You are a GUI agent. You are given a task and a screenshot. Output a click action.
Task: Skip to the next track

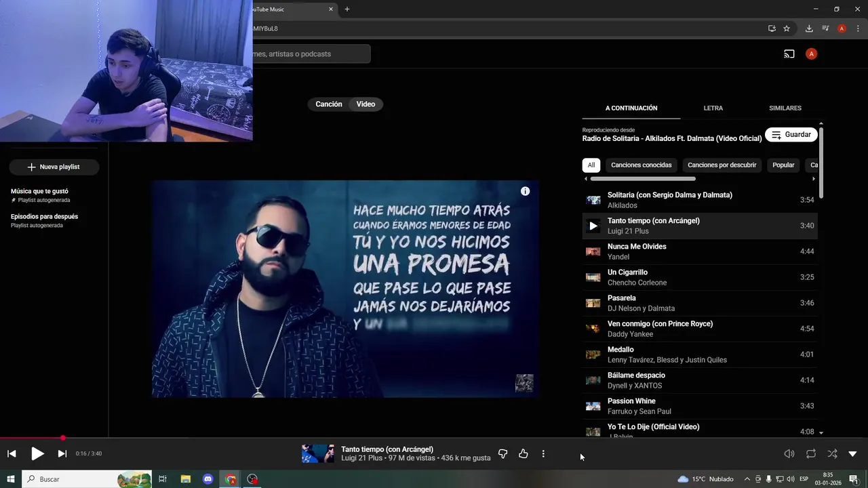pos(62,453)
